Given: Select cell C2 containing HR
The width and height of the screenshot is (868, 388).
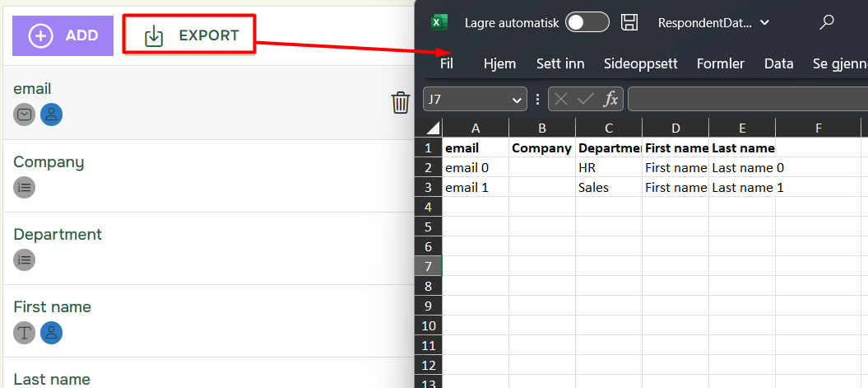Looking at the screenshot, I should [x=609, y=167].
